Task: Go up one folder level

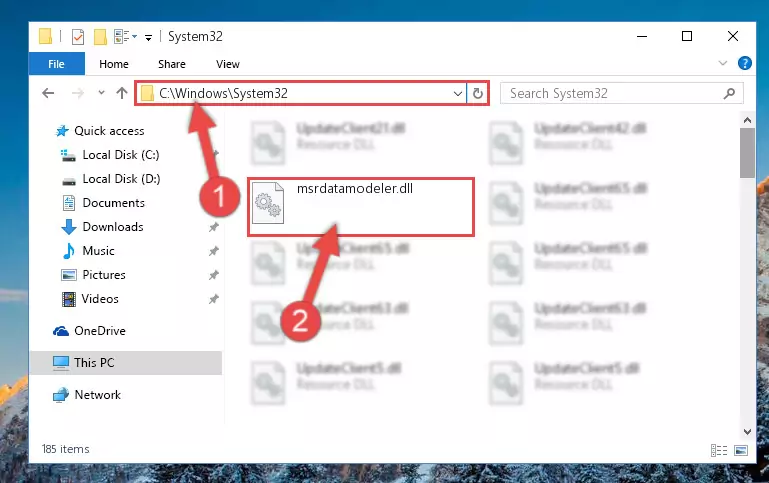Action: tap(122, 93)
